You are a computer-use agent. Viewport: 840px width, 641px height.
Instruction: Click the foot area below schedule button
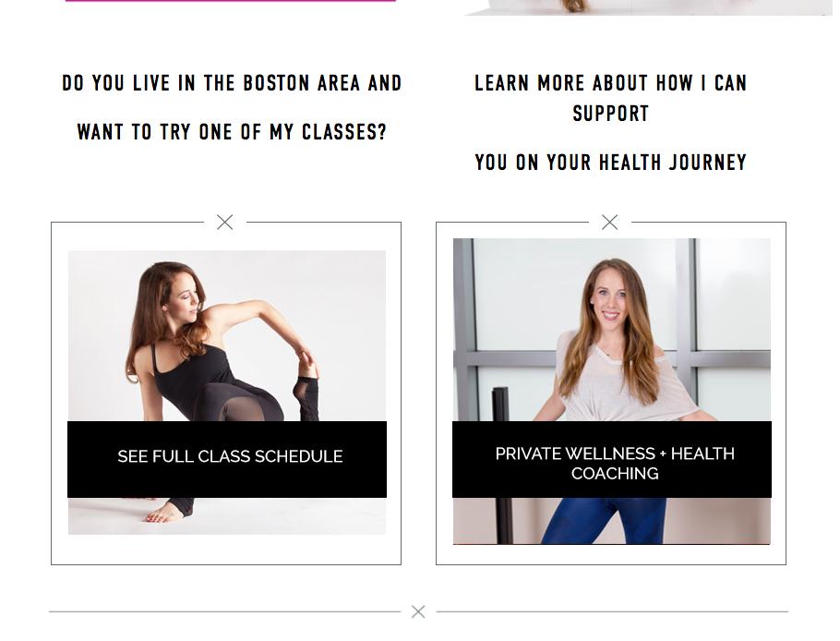[x=226, y=516]
